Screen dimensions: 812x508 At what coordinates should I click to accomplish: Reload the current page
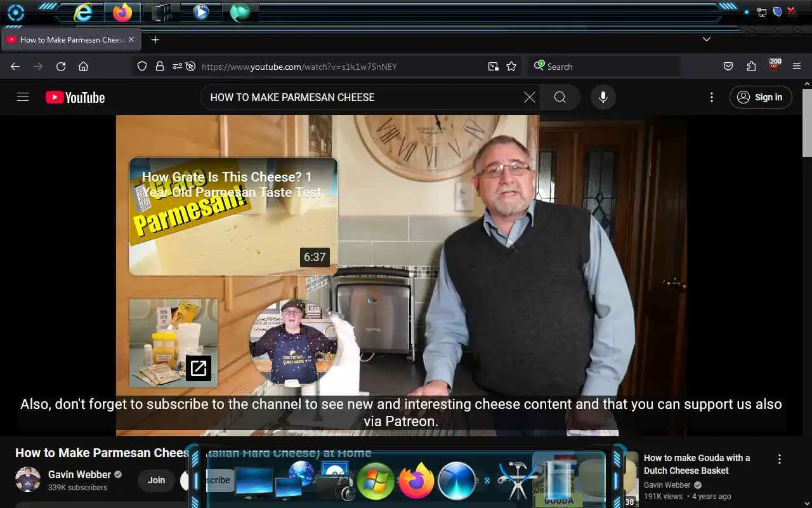[61, 66]
